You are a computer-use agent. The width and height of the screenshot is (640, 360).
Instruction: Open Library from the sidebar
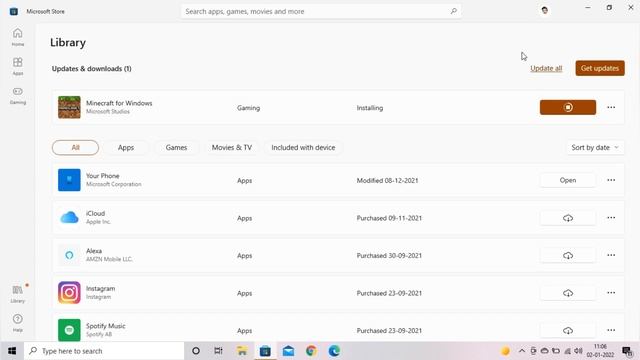coord(18,294)
